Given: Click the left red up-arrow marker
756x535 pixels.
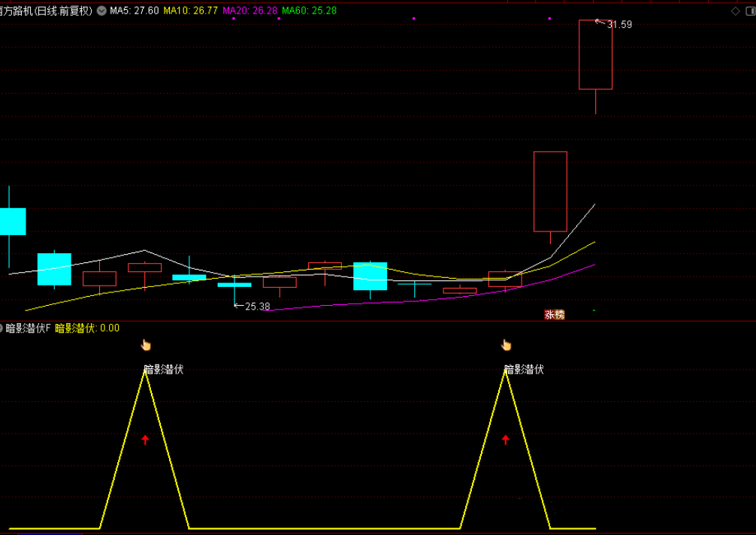Looking at the screenshot, I should pyautogui.click(x=146, y=440).
